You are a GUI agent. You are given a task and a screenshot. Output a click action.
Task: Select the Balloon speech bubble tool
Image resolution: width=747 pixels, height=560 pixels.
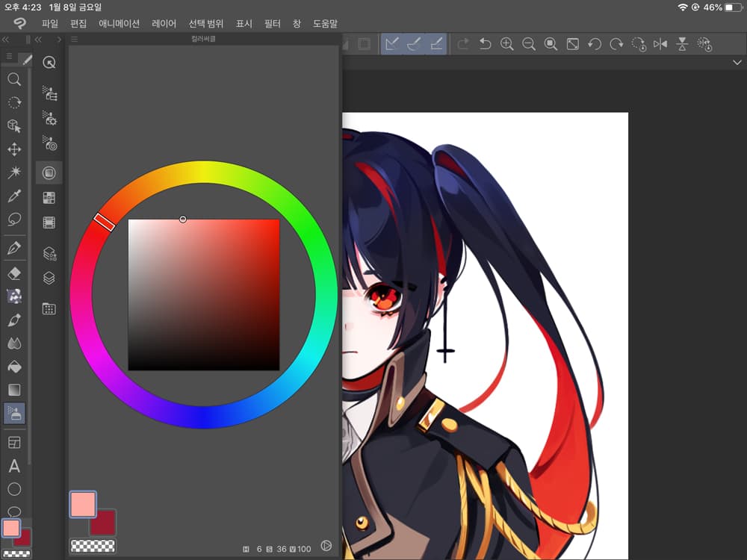coord(14,511)
